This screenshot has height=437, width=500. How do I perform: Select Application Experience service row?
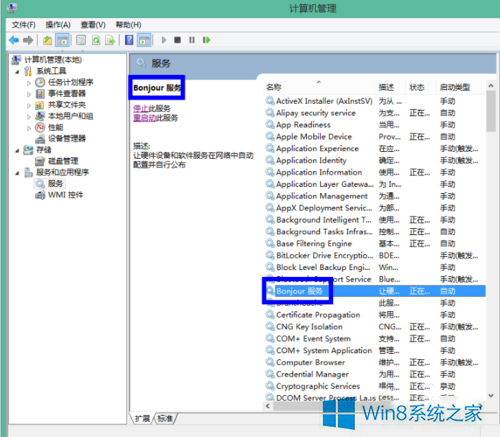(375, 149)
